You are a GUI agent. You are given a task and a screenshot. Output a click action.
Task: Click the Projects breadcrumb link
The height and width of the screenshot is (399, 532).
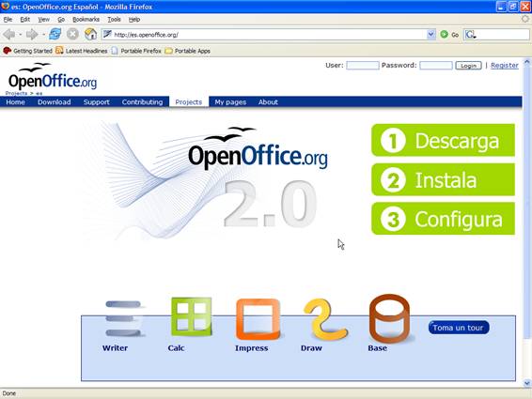16,93
